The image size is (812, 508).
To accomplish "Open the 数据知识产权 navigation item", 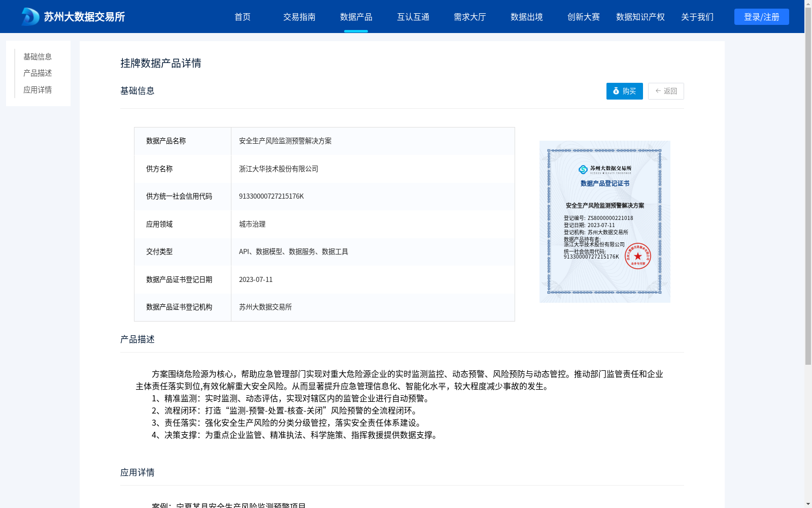I will point(640,17).
